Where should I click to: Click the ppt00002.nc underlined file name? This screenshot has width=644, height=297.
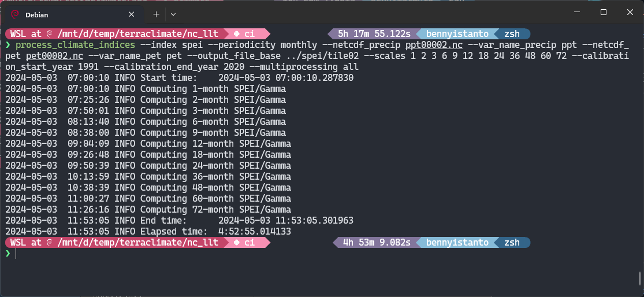(434, 44)
